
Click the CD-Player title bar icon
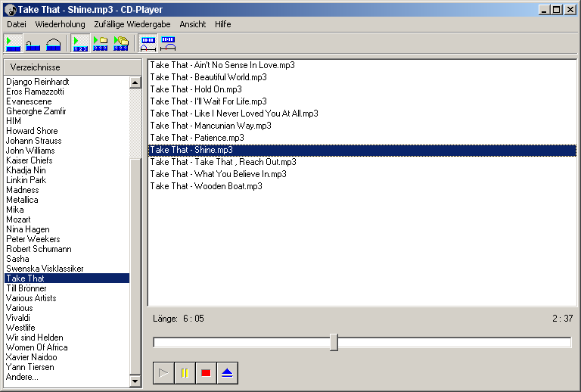[11, 10]
